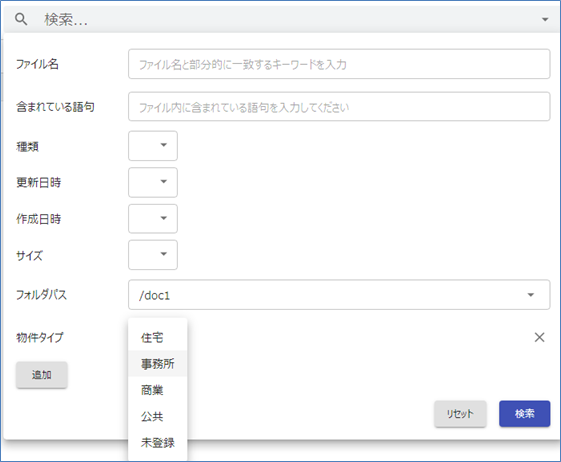Expand the フォルダパス /doc1 dropdown
Image resolution: width=561 pixels, height=462 pixels.
[339, 295]
